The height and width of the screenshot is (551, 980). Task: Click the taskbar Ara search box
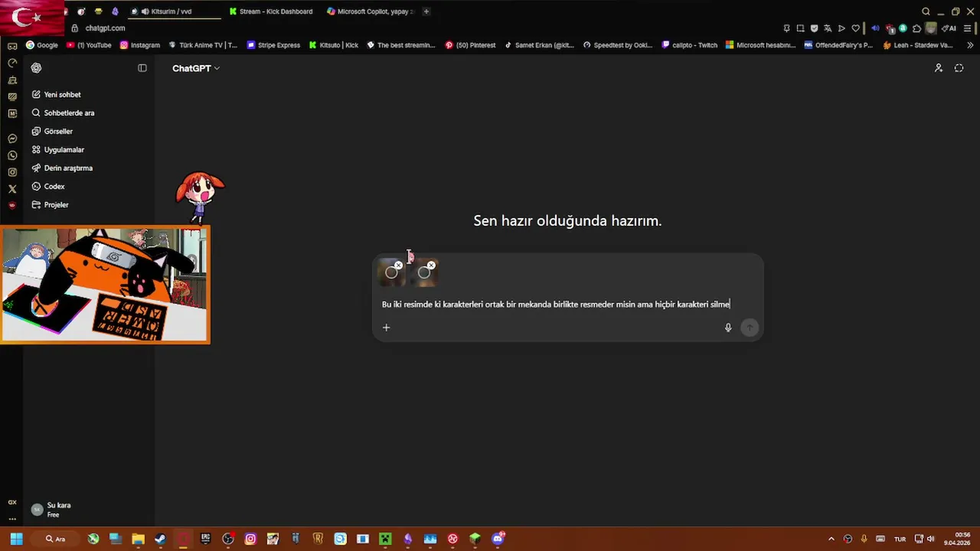tap(56, 539)
